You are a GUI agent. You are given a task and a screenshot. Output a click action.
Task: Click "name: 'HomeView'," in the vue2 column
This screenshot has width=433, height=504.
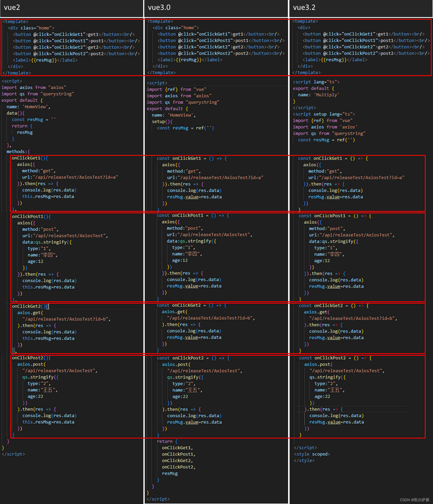pyautogui.click(x=29, y=107)
